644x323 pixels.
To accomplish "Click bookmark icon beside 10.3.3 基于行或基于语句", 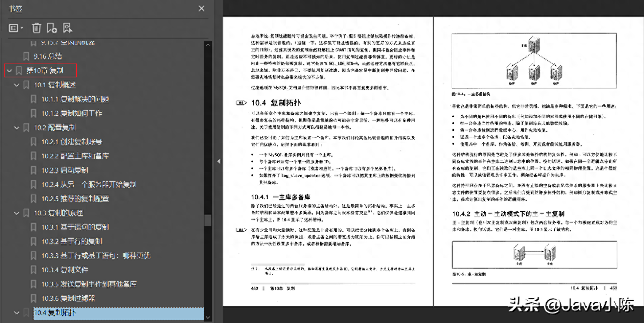I will 34,255.
